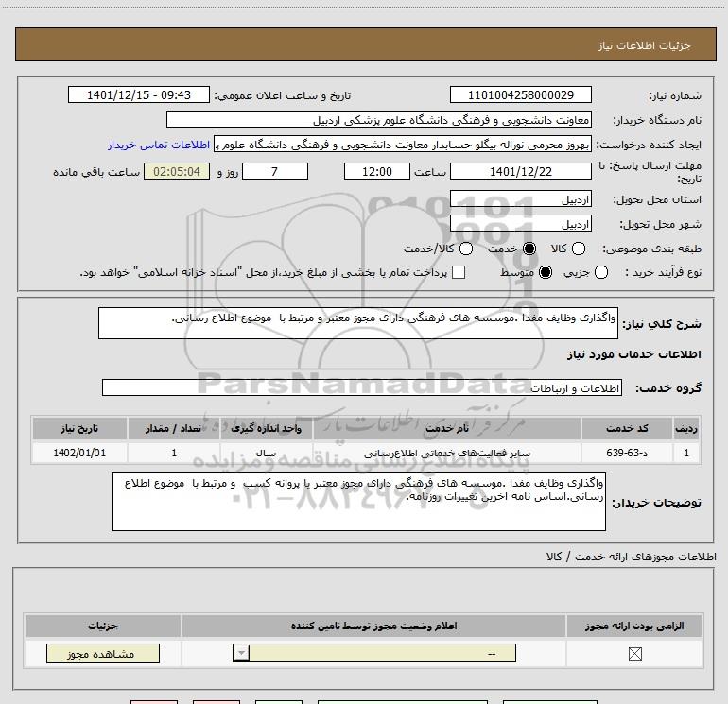Click the تعداد / مقدار column header
This screenshot has height=704, width=728.
tap(174, 428)
